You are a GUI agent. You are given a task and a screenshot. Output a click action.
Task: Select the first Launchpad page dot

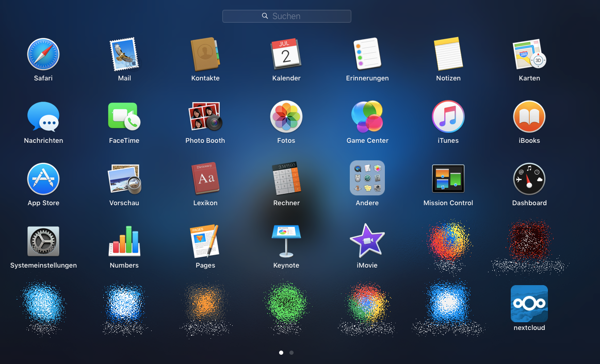(x=281, y=353)
